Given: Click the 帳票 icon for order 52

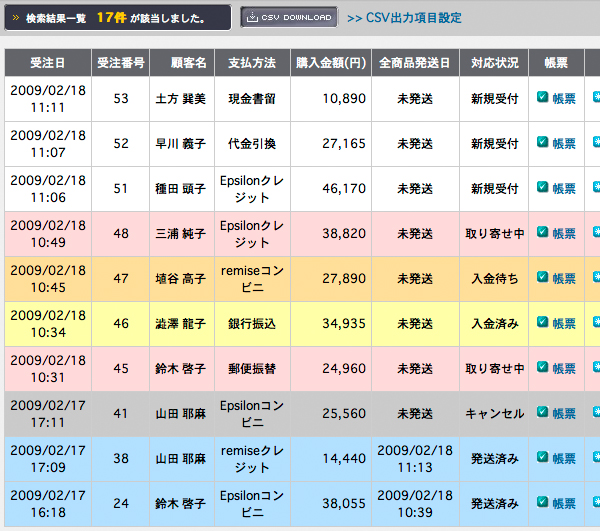Looking at the screenshot, I should click(x=542, y=143).
